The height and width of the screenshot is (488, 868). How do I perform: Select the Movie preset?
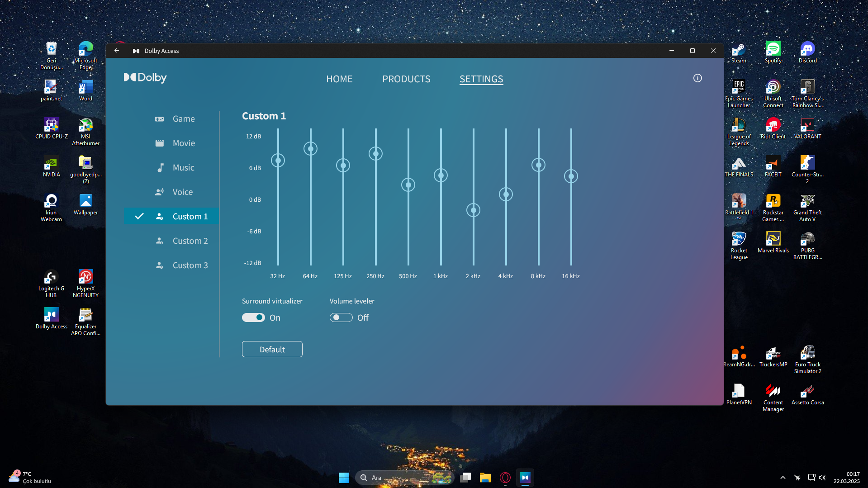pos(171,143)
